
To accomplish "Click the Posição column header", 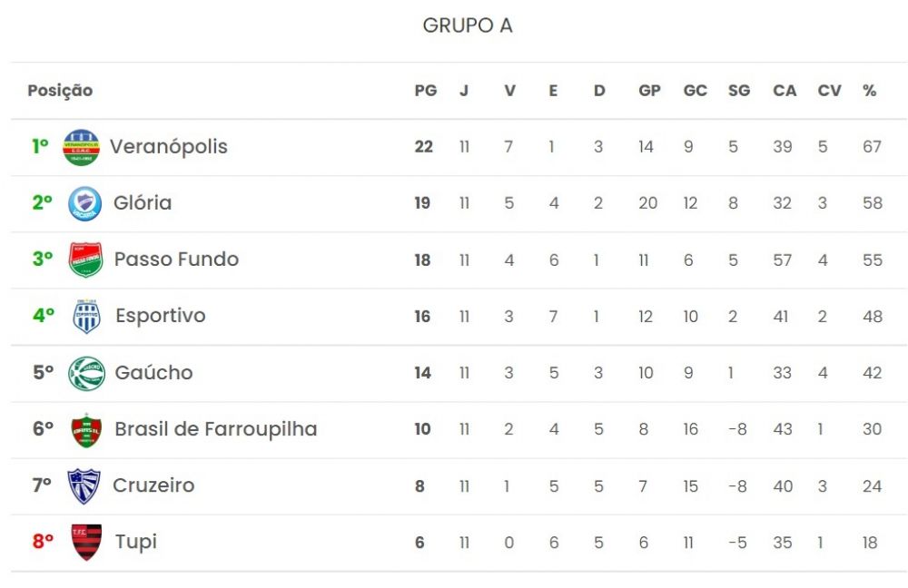I will click(x=60, y=91).
